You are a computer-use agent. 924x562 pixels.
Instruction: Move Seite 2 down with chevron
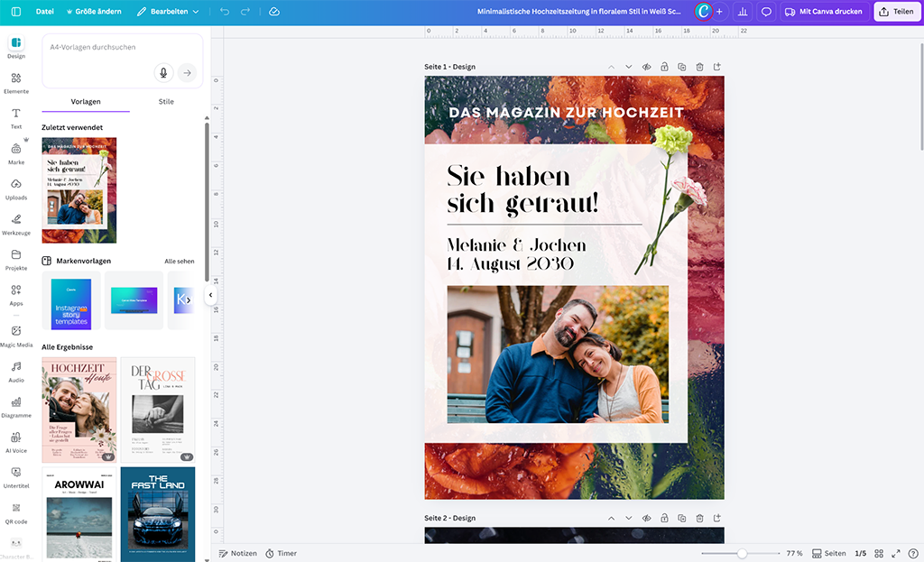point(629,518)
